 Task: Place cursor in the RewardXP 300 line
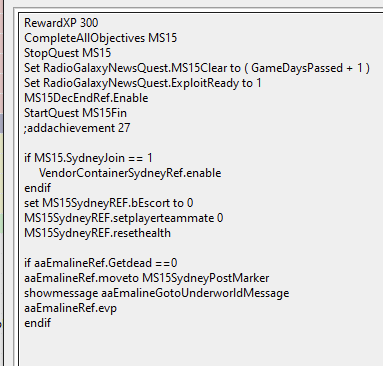61,23
